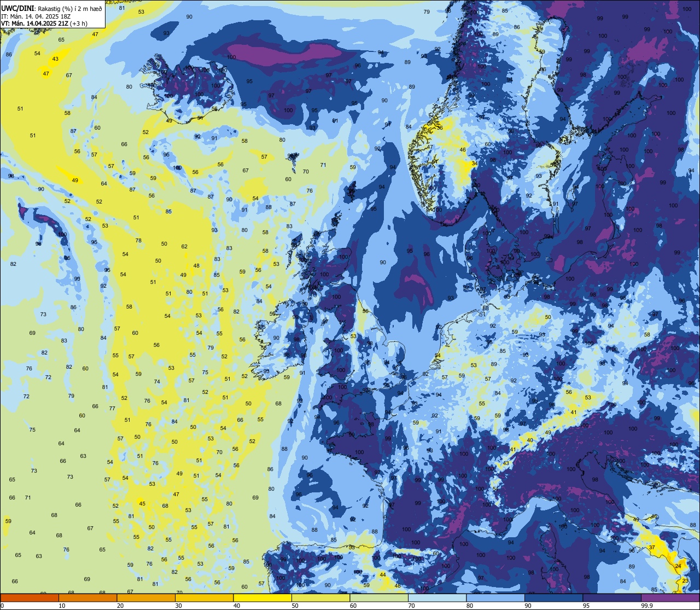Choose the light green 60–70 legend swatch
Viewport: 700px width, 610px height.
coord(379,597)
